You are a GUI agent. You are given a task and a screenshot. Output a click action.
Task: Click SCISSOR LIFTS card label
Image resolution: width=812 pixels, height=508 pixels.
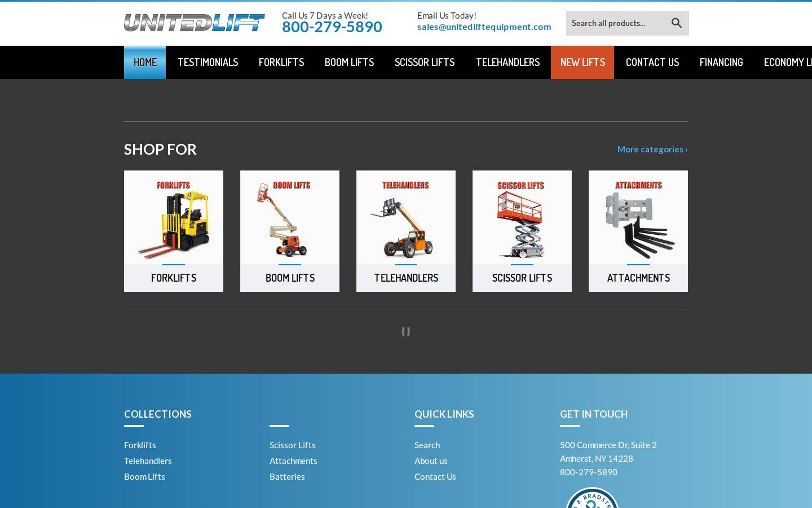pyautogui.click(x=522, y=278)
